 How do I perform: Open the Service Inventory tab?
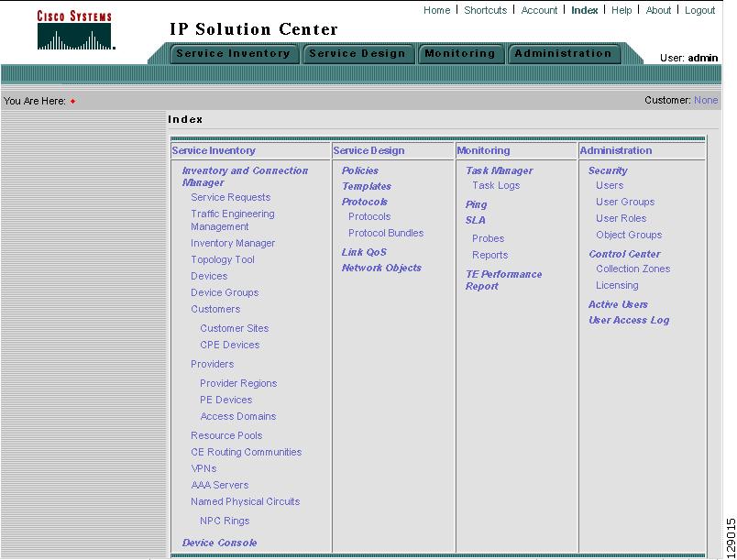point(233,53)
